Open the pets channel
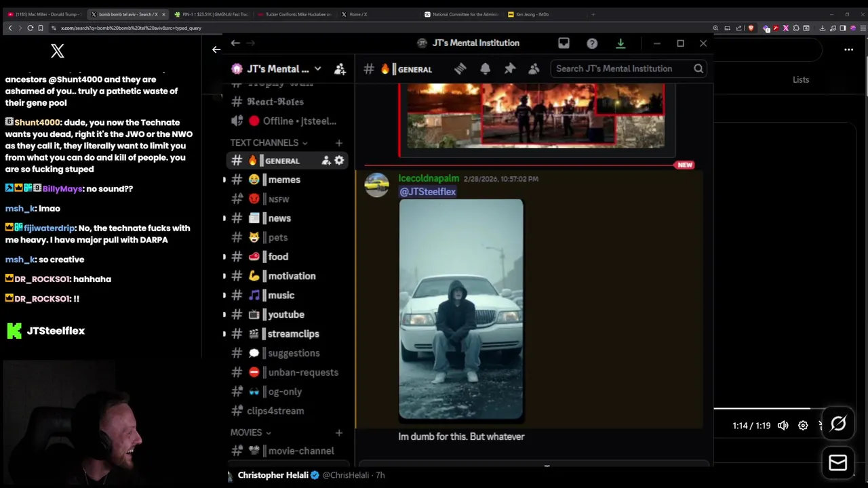 click(288, 237)
